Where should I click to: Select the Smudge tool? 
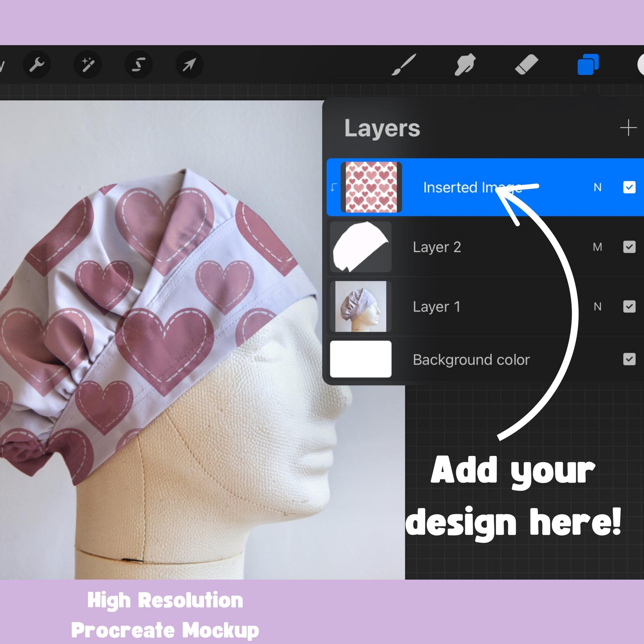click(465, 64)
